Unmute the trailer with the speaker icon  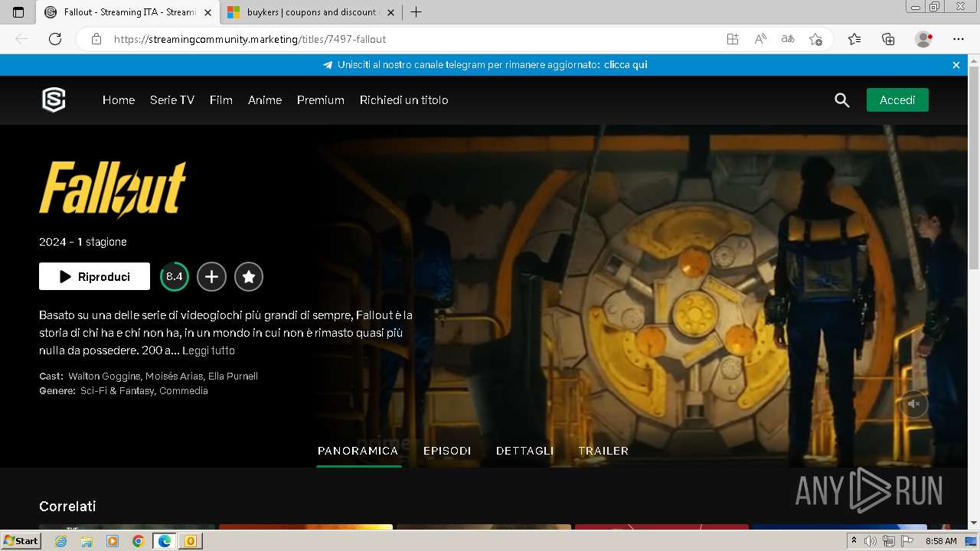913,403
